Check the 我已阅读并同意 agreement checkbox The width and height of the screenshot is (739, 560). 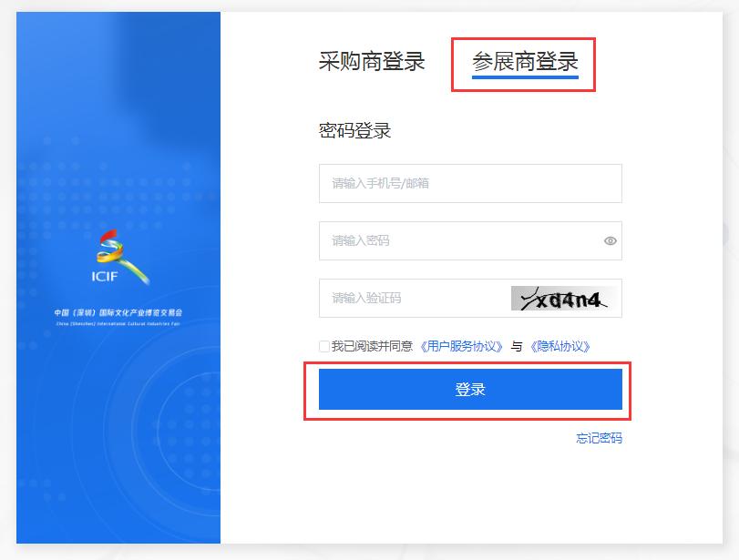click(x=324, y=347)
